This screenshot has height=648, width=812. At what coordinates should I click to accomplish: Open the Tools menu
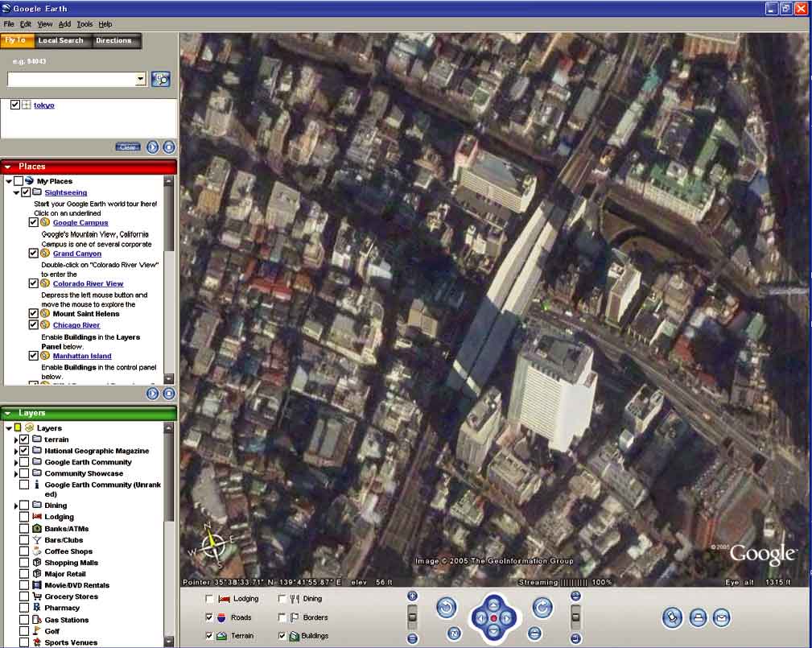tap(85, 24)
